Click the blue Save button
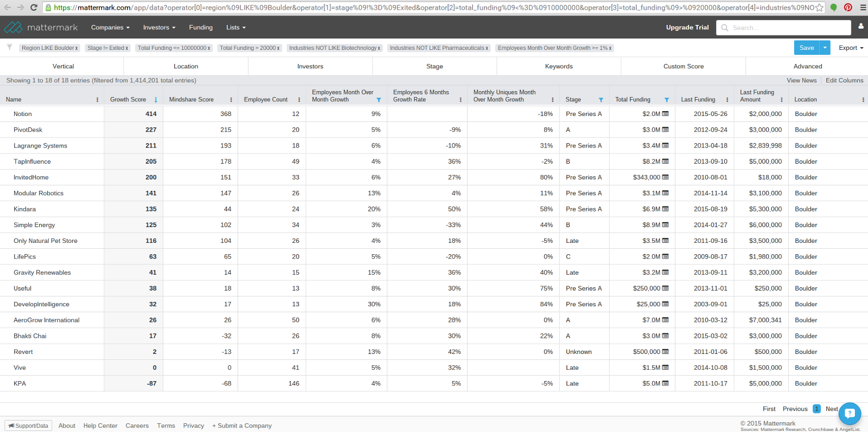 point(807,48)
